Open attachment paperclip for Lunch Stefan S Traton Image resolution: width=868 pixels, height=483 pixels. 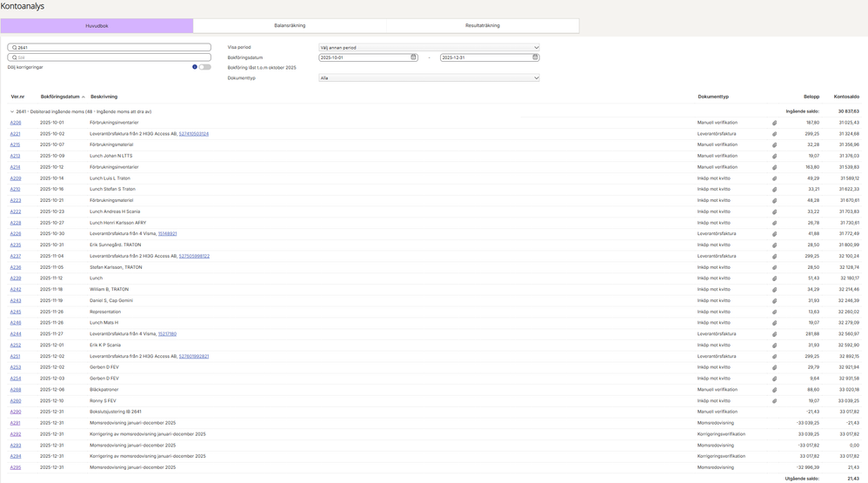click(x=774, y=190)
